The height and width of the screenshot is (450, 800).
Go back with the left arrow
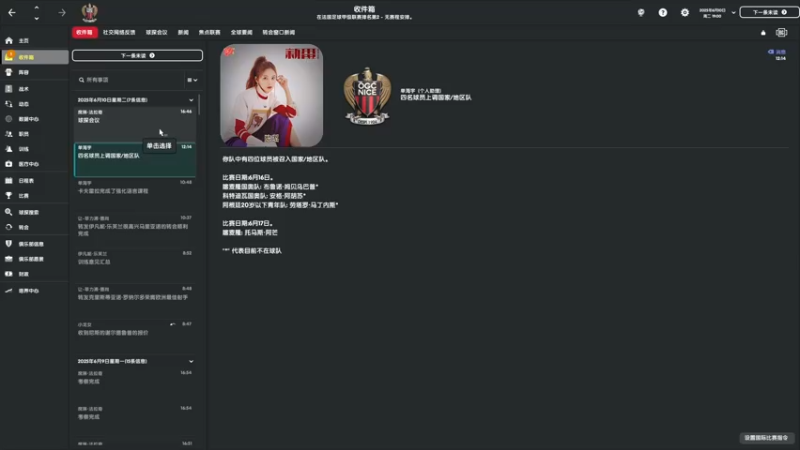[x=12, y=12]
